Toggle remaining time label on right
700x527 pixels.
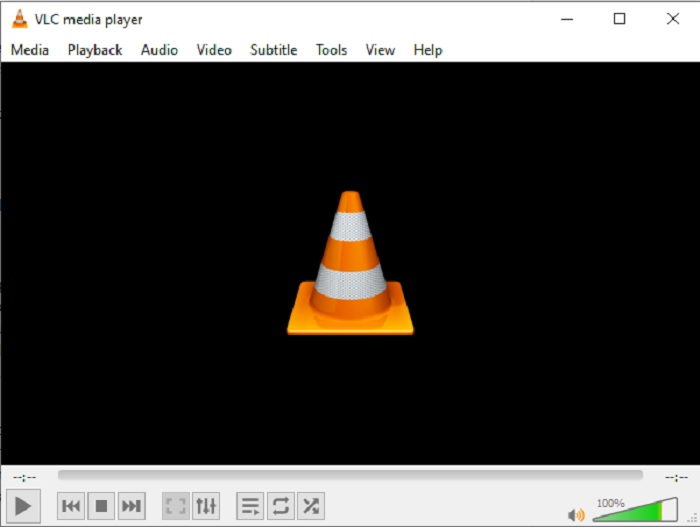point(676,478)
